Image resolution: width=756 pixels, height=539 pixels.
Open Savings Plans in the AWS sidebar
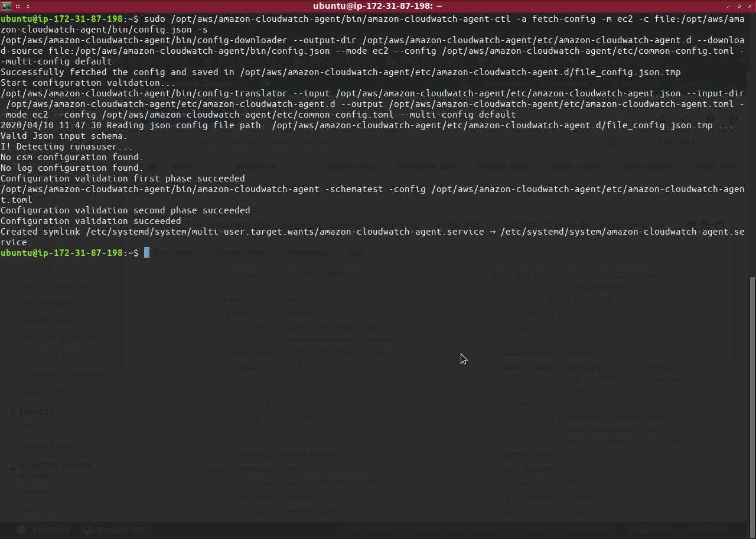click(x=47, y=320)
